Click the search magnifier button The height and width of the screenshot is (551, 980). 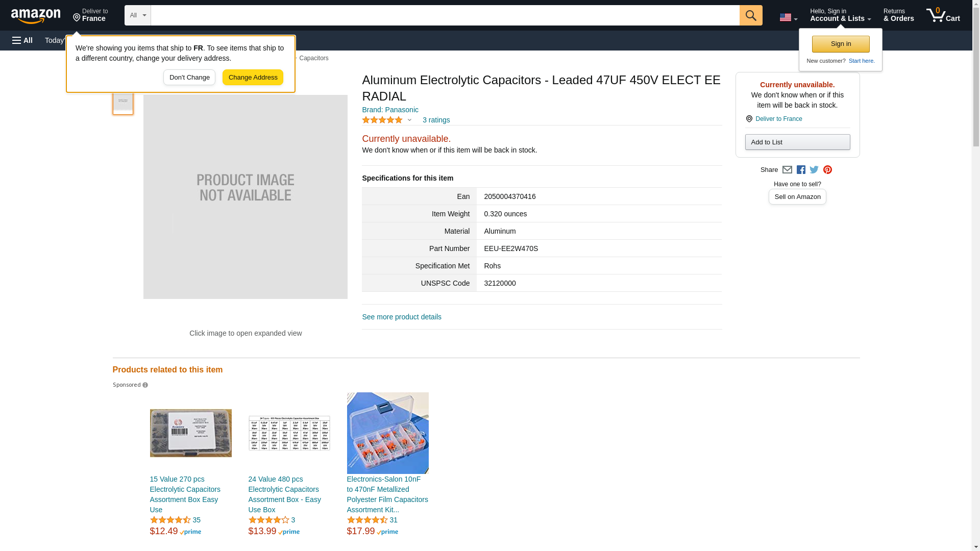pyautogui.click(x=750, y=15)
